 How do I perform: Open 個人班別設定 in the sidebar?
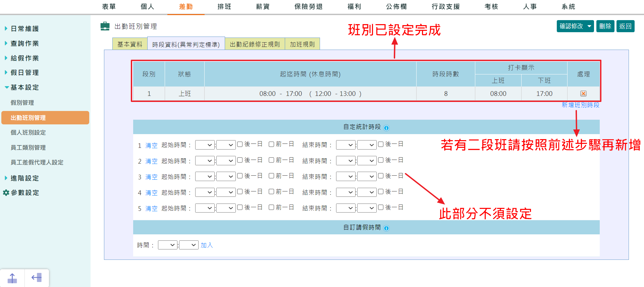[x=28, y=132]
